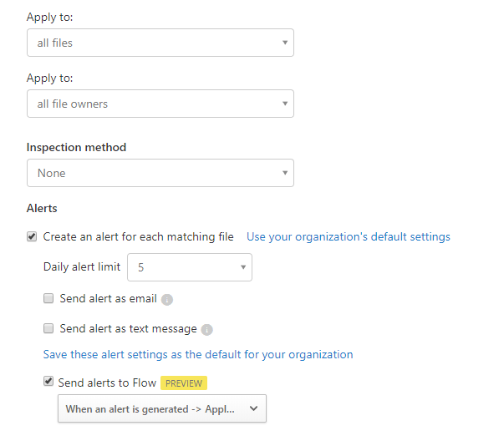Enable the Send alert as email checkbox
504x446 pixels.
pyautogui.click(x=48, y=298)
